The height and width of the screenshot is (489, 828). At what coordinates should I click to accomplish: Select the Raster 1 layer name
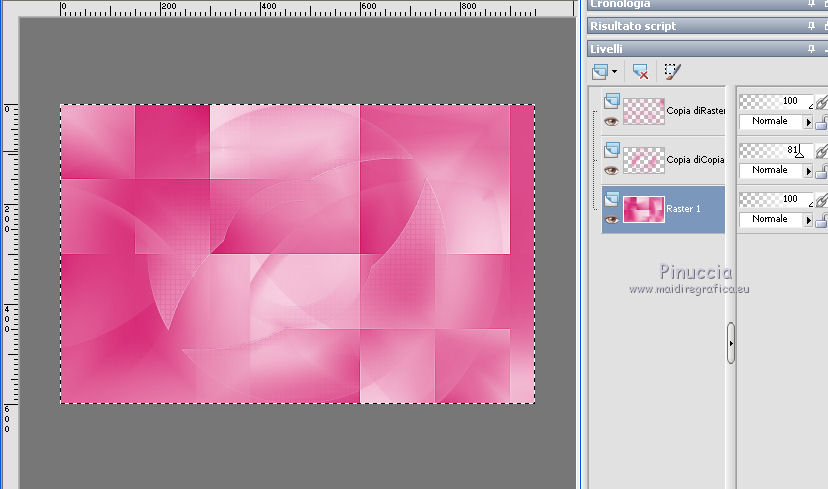[683, 209]
